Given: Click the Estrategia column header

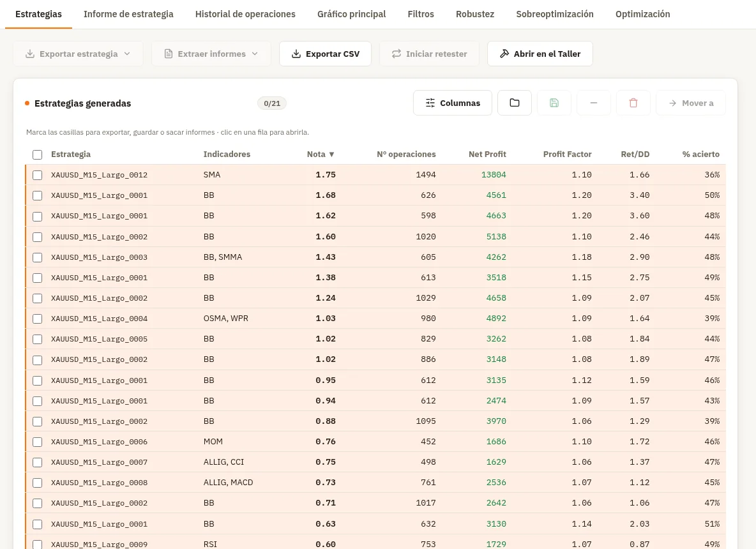Looking at the screenshot, I should click(71, 154).
